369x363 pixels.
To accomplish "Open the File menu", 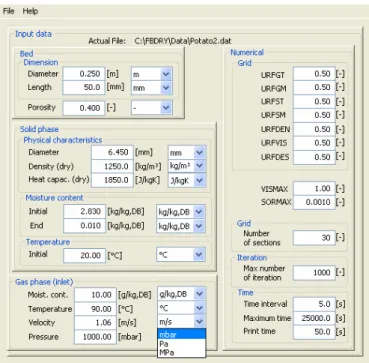I will point(8,11).
